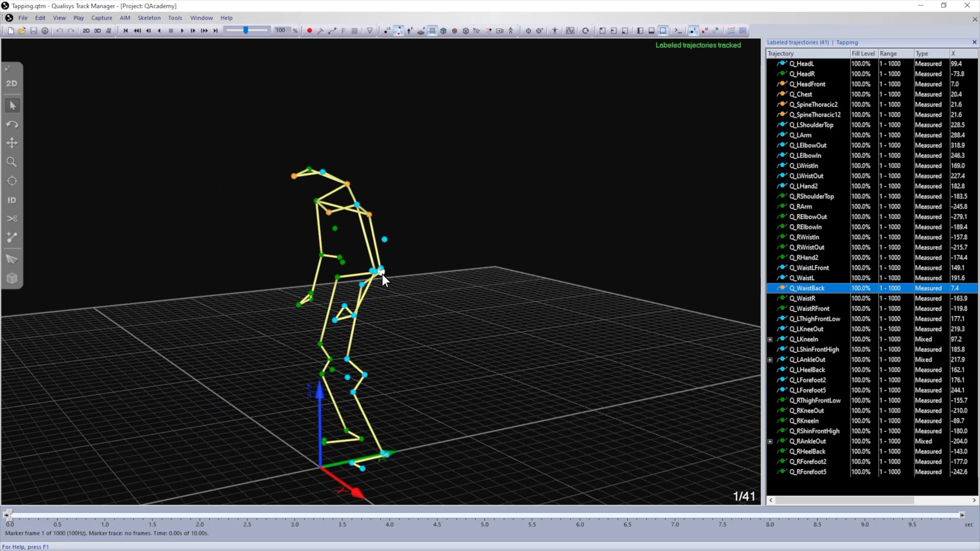The height and width of the screenshot is (551, 980).
Task: Select the quick identification ID tool
Action: (x=12, y=200)
